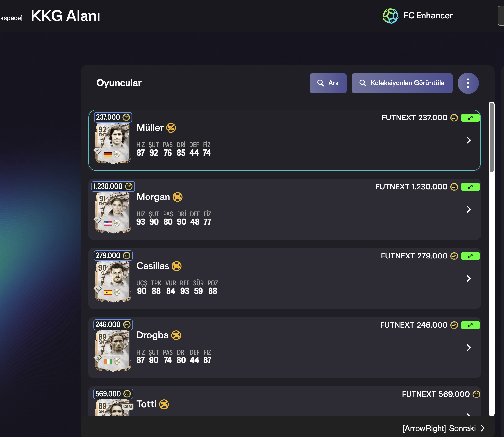This screenshot has height=437, width=504.
Task: Click the Drogba player name
Action: [152, 335]
